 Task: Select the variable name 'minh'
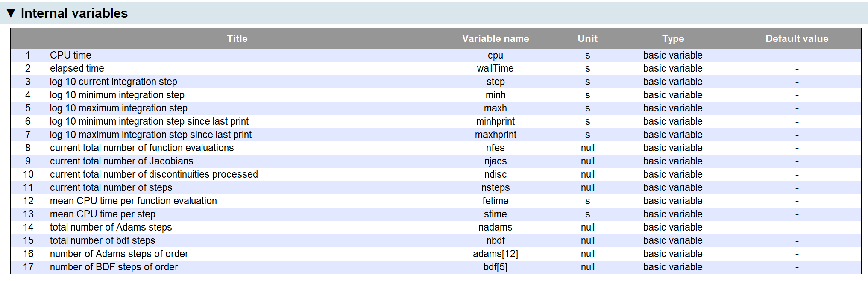click(x=496, y=95)
